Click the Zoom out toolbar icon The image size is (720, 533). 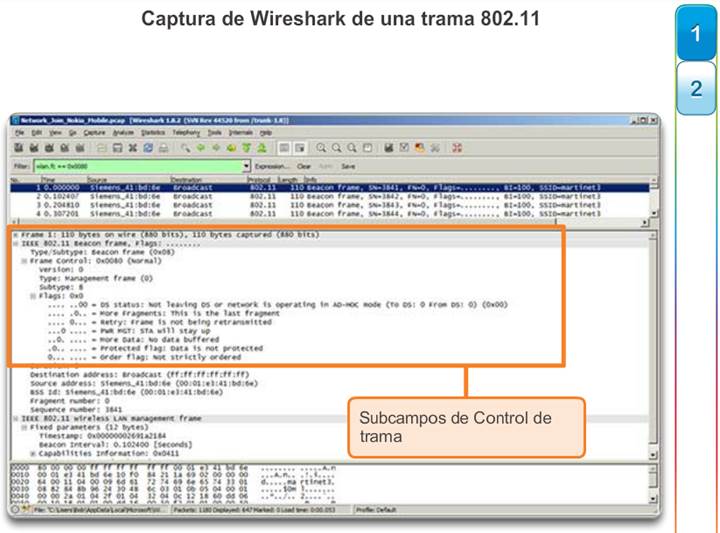337,148
